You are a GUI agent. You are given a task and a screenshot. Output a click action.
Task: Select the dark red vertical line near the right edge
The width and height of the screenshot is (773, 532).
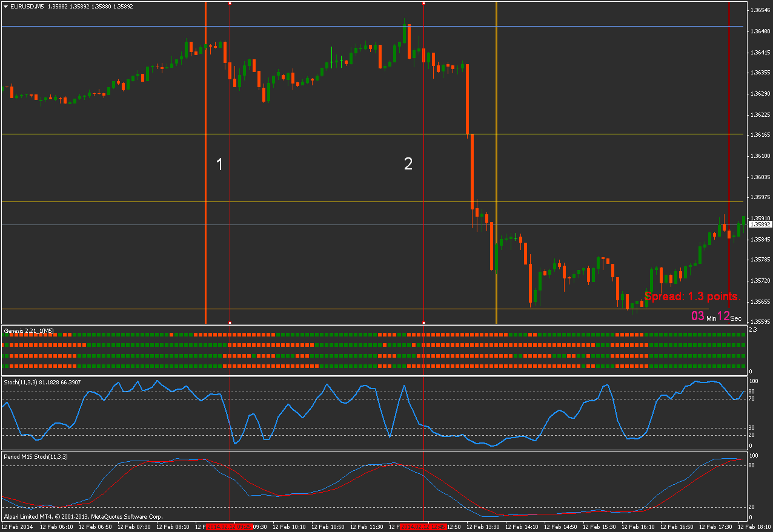click(729, 162)
